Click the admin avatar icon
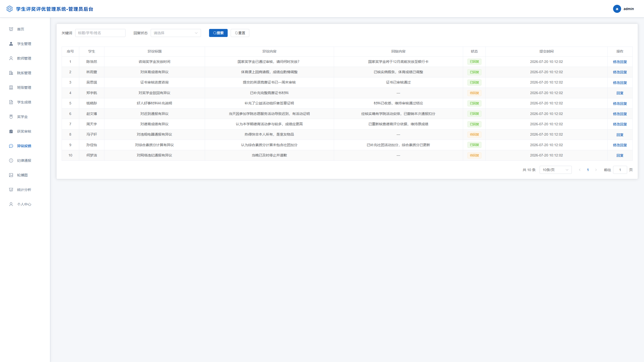The width and height of the screenshot is (644, 362). pos(617,9)
